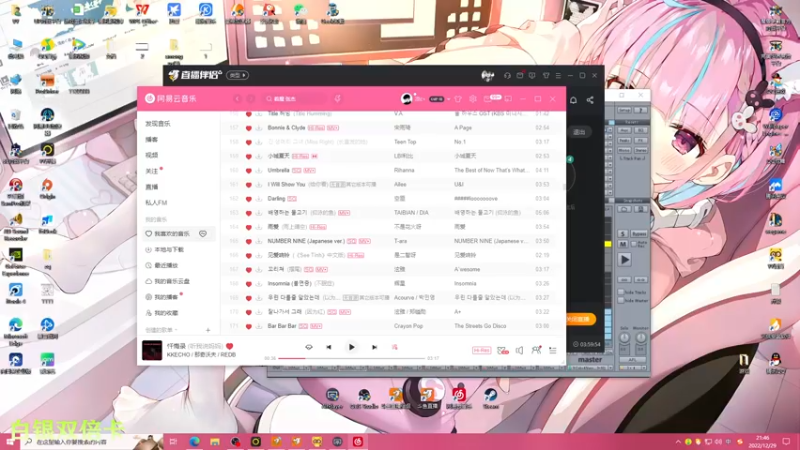This screenshot has width=800, height=450.
Task: Click the Monitor knob in mixer
Action: [x=640, y=338]
